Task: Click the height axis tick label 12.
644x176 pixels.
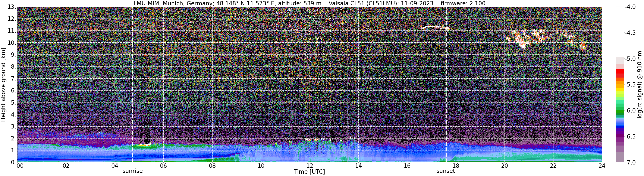Action: [12, 19]
